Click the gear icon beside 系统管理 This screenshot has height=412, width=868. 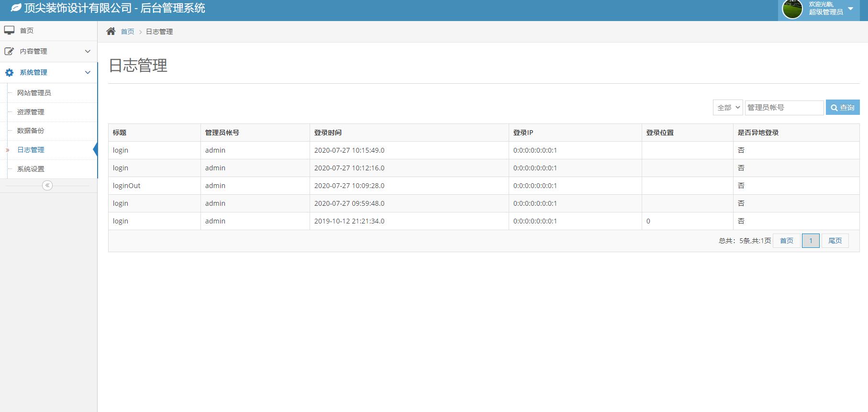coord(9,73)
